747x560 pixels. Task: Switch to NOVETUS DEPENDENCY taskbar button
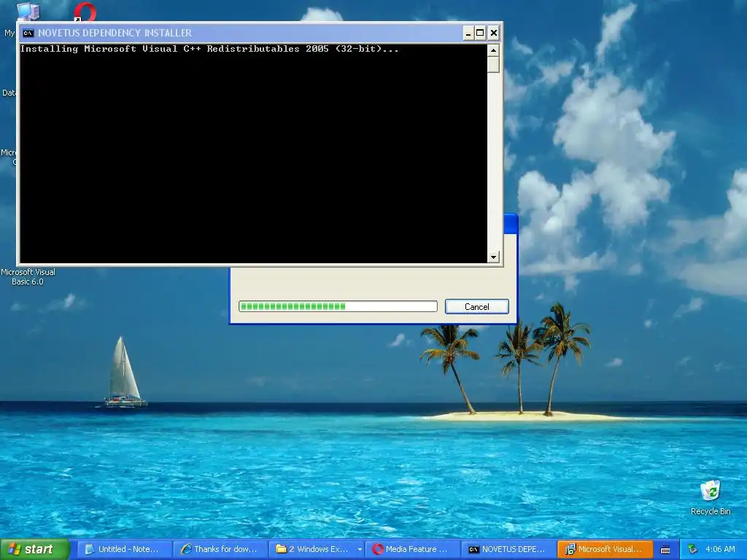coord(508,549)
